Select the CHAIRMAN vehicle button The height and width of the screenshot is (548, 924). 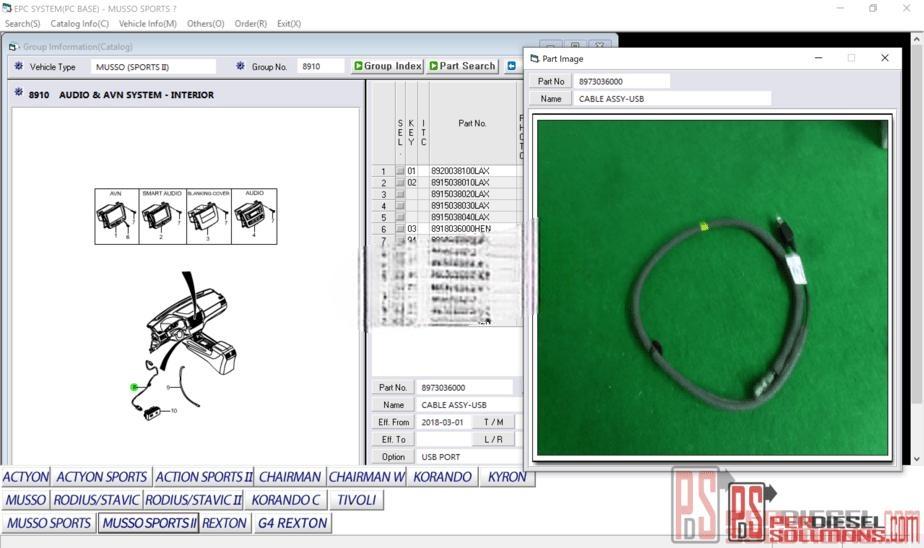click(290, 477)
